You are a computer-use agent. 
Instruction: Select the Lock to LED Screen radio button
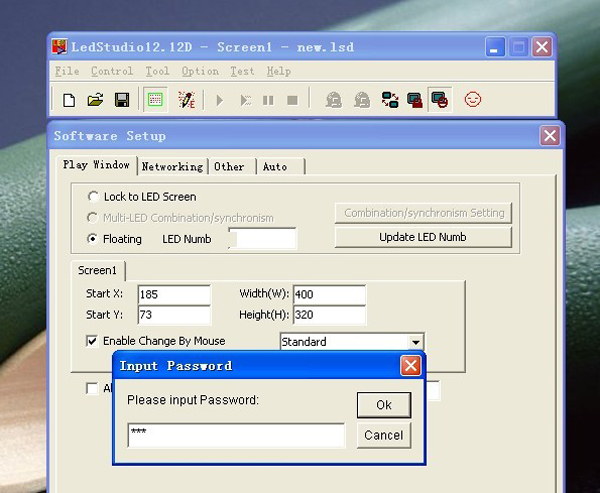(x=94, y=197)
